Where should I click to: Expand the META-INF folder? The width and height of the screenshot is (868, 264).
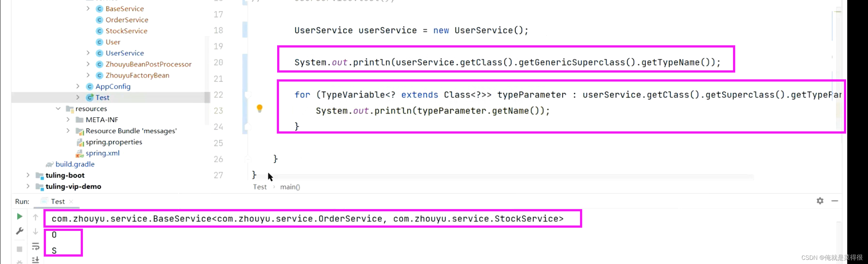click(x=68, y=119)
